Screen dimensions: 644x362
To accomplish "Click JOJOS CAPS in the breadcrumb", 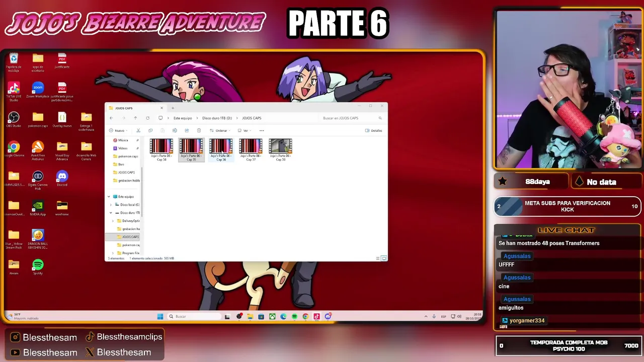I will (252, 118).
